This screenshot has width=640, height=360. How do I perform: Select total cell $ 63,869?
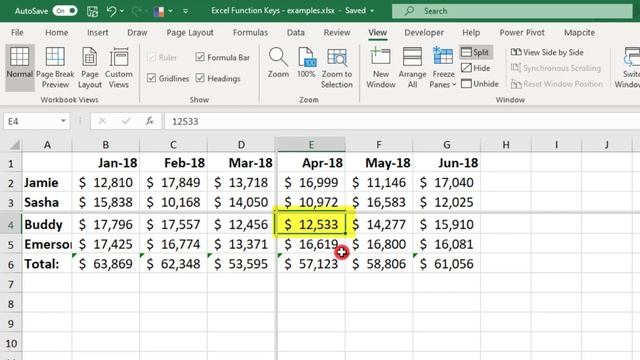click(106, 264)
